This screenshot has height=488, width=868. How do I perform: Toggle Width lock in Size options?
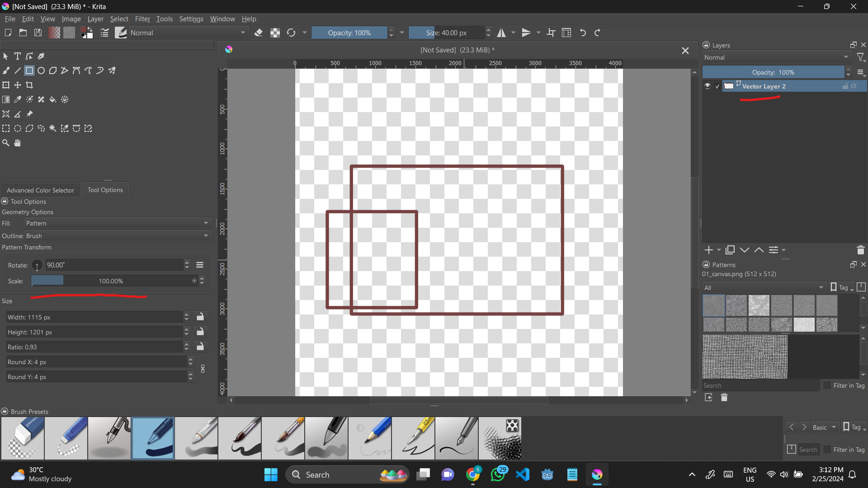click(200, 317)
